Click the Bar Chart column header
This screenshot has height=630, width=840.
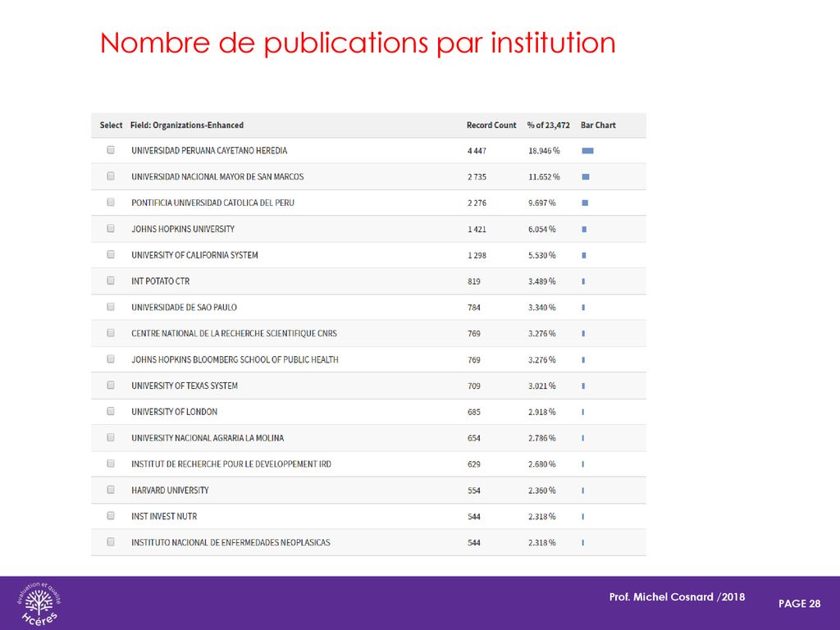pos(598,125)
